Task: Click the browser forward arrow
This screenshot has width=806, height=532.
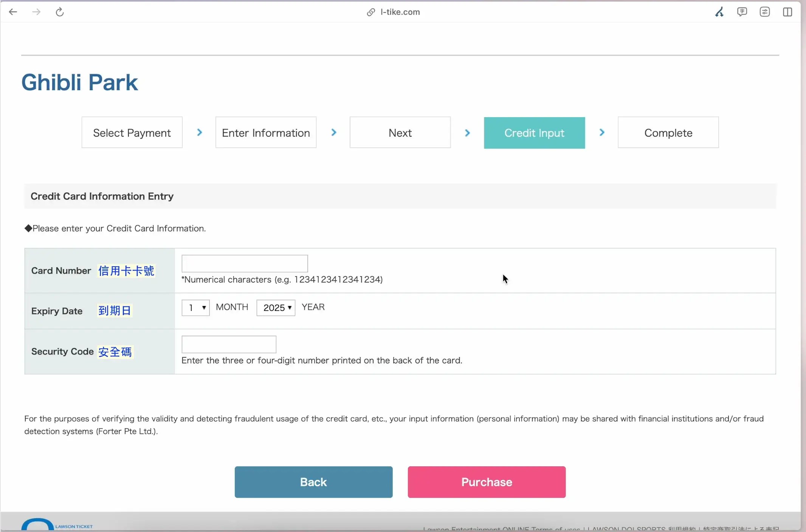Action: point(36,12)
